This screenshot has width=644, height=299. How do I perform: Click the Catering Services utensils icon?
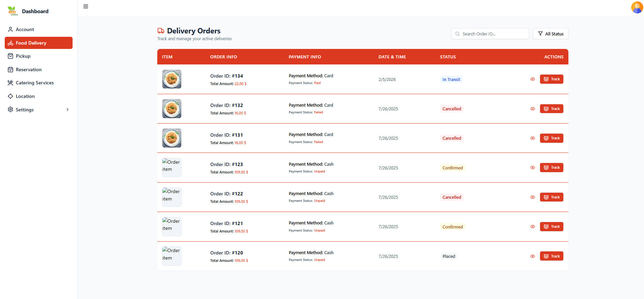point(10,83)
